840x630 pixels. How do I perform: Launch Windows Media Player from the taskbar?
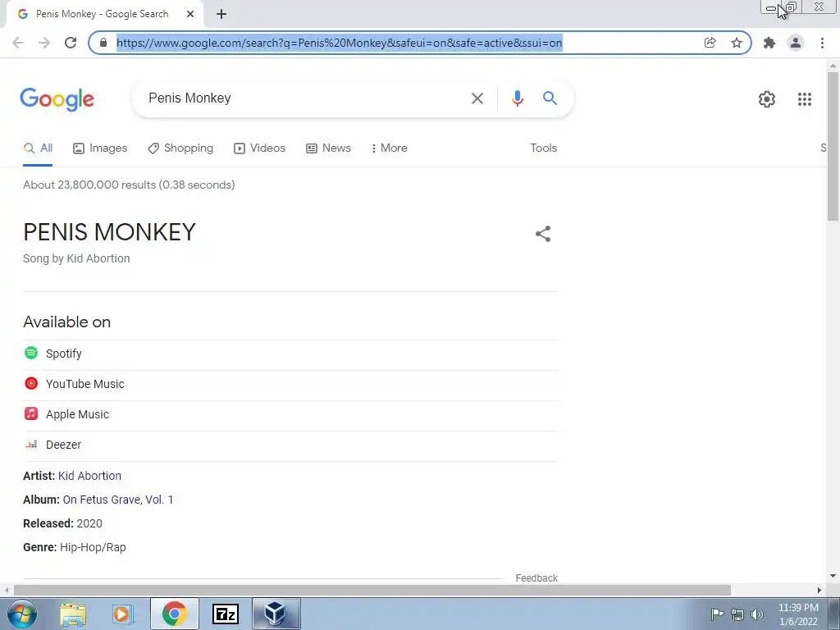point(123,614)
